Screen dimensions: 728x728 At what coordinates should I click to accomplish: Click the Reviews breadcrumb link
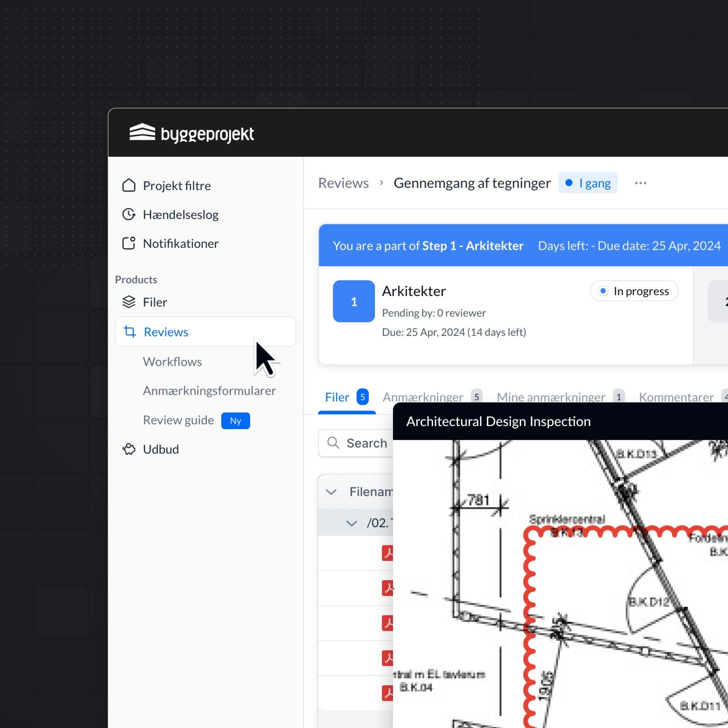pos(343,183)
